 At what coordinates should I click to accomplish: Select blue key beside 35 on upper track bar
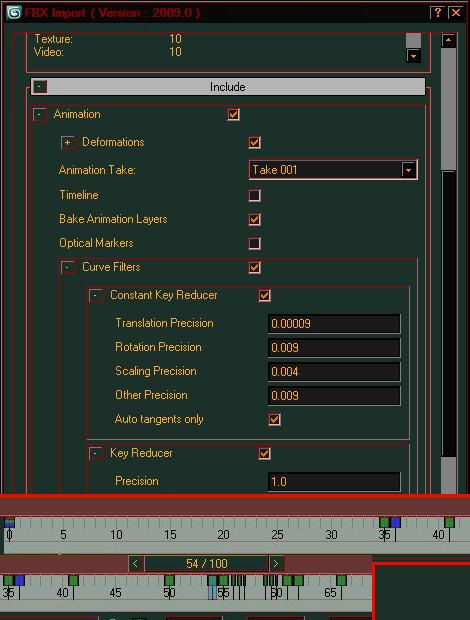point(395,522)
